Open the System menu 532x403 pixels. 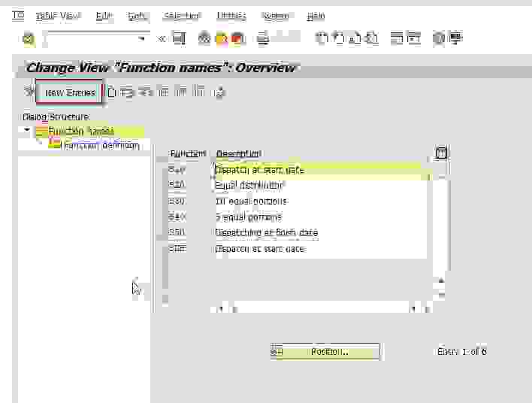point(275,16)
